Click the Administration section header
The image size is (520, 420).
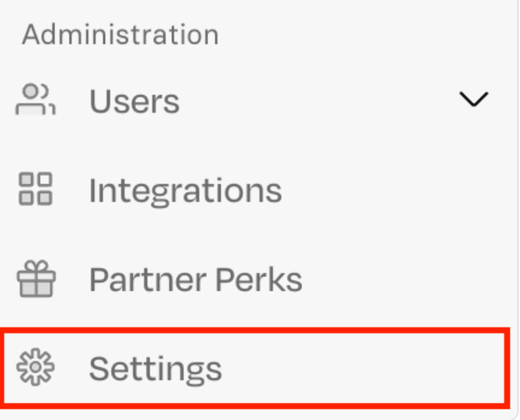[120, 35]
